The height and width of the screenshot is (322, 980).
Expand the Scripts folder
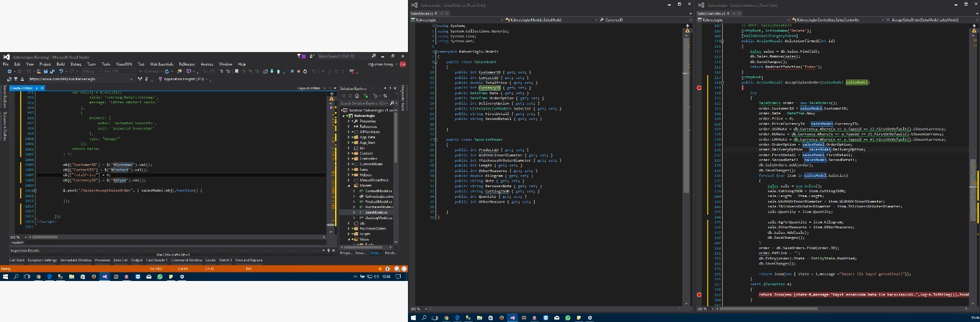point(349,234)
